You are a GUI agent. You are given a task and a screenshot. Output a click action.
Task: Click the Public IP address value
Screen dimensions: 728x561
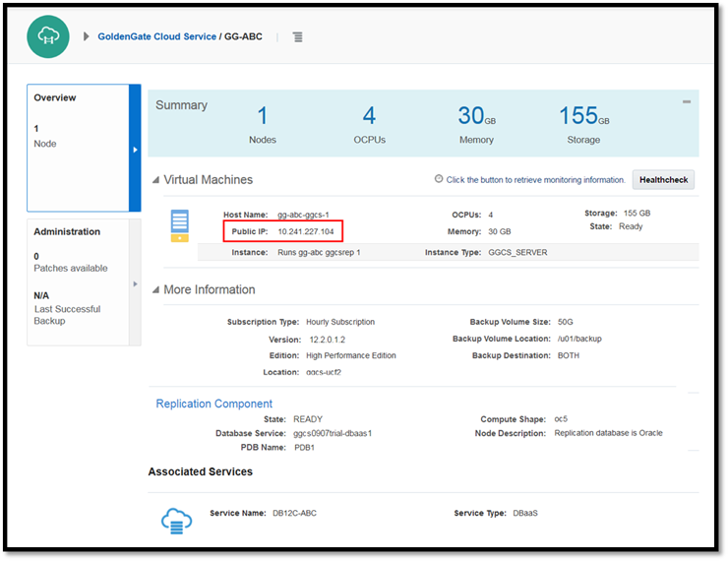click(305, 231)
